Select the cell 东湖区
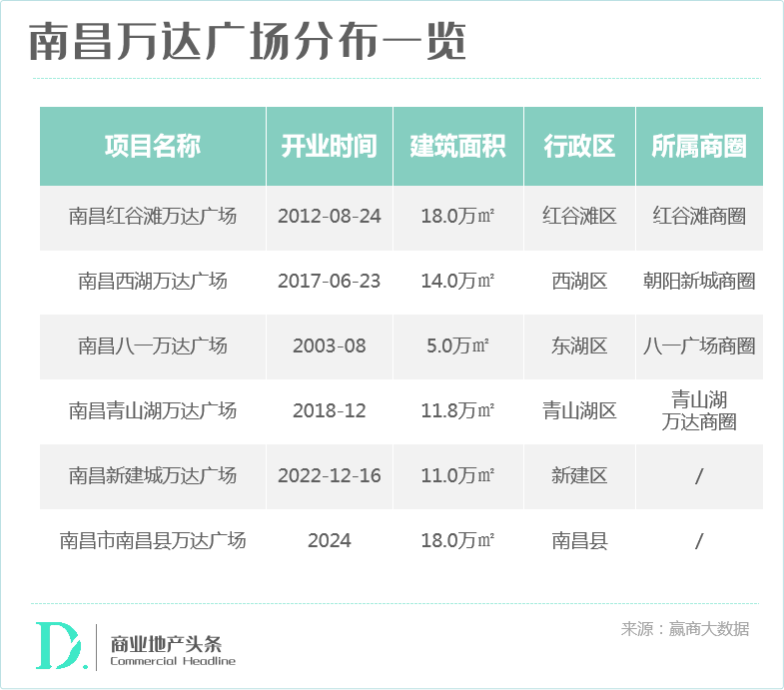784x690 pixels. 579,346
